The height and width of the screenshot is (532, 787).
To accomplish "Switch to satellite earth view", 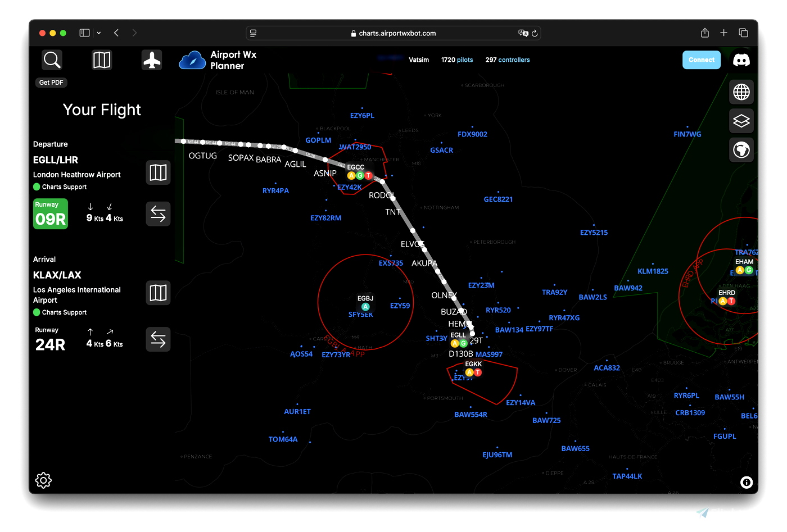I will (741, 150).
